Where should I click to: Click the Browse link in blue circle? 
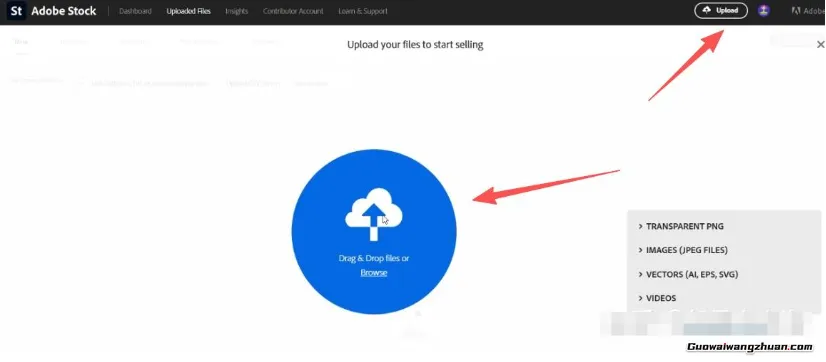(x=374, y=272)
